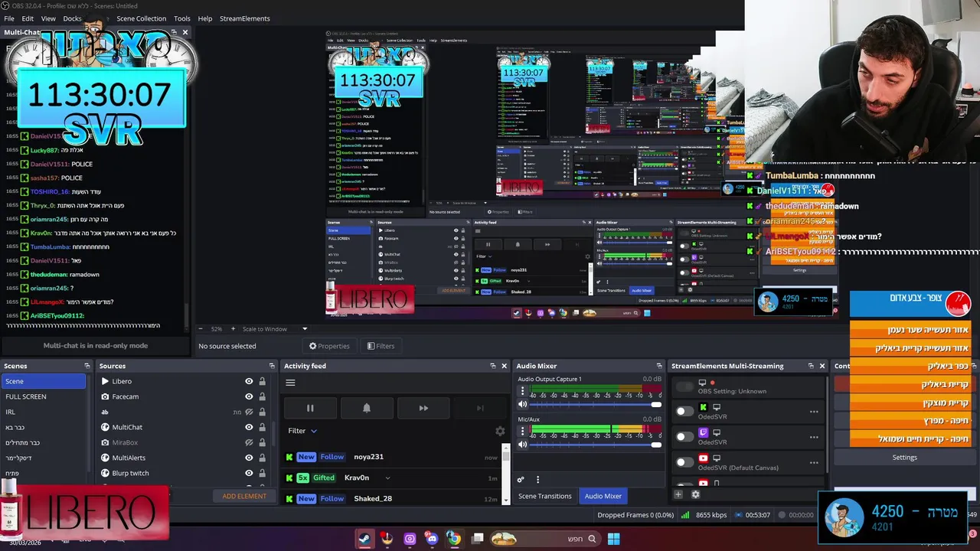This screenshot has height=551, width=980.
Task: Open advanced audio properties gears
Action: 521,480
